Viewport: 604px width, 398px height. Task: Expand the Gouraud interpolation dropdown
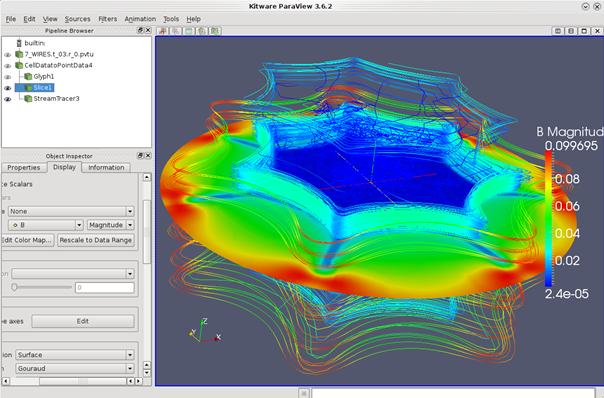point(75,369)
